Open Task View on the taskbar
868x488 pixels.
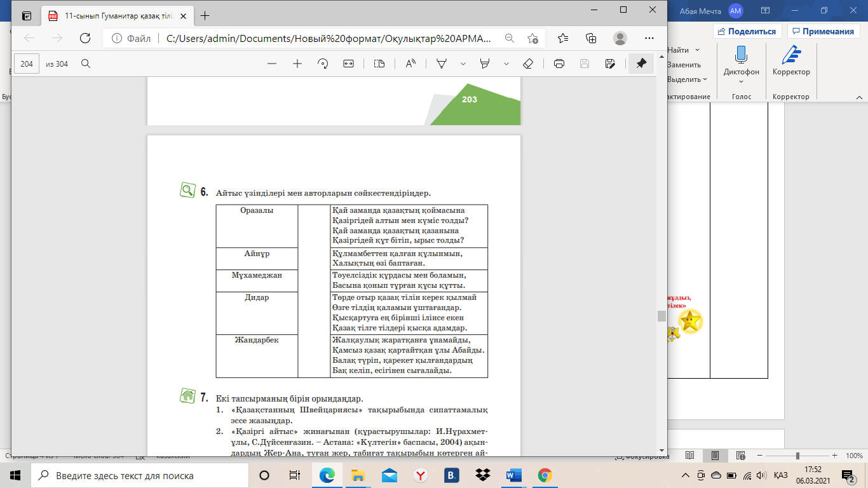pos(294,475)
